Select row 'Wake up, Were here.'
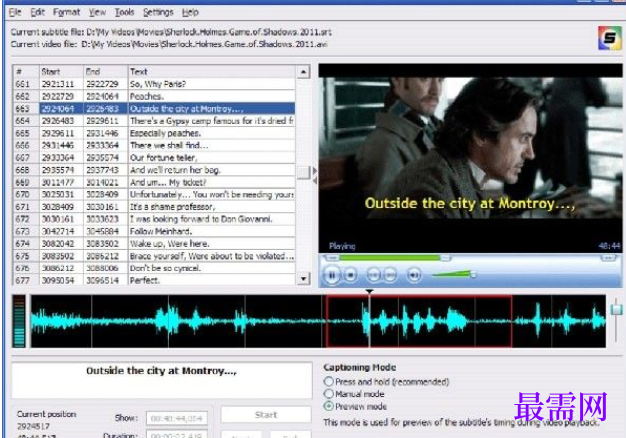The image size is (626, 438). click(x=154, y=244)
